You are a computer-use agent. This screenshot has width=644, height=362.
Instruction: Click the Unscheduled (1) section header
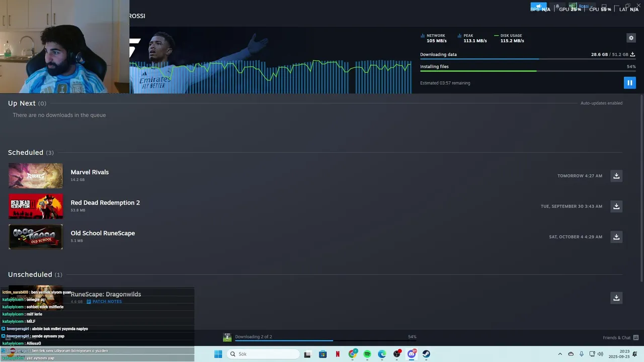[x=35, y=275]
